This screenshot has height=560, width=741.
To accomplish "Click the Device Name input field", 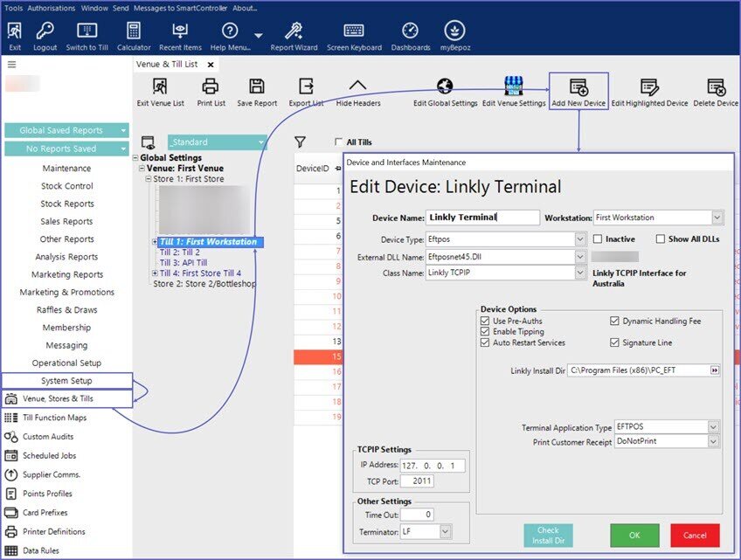I will 482,218.
